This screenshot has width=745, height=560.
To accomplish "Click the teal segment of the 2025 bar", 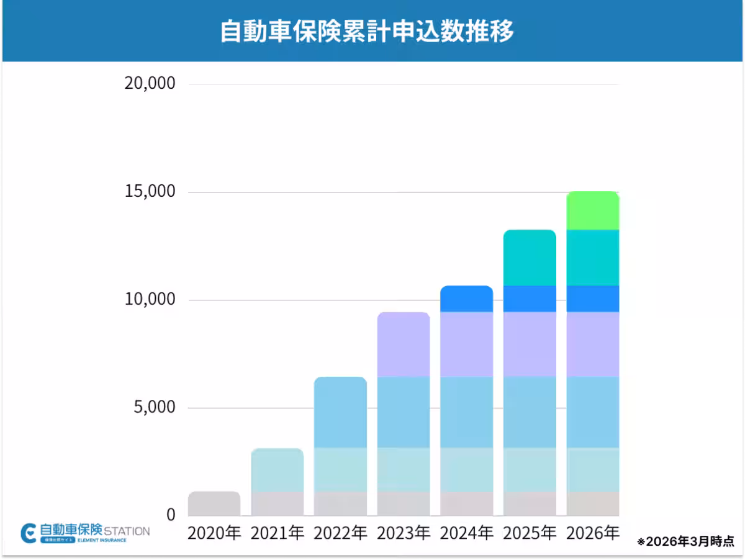I will point(530,258).
